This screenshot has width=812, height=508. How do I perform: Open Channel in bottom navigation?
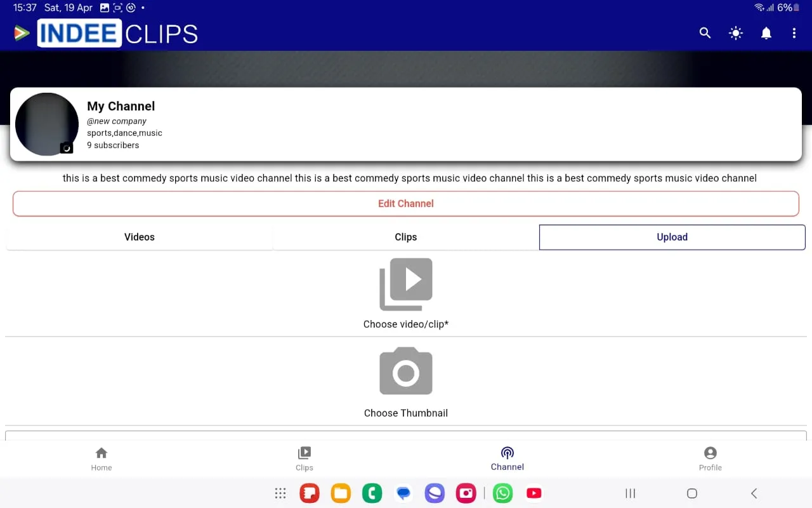point(507,459)
